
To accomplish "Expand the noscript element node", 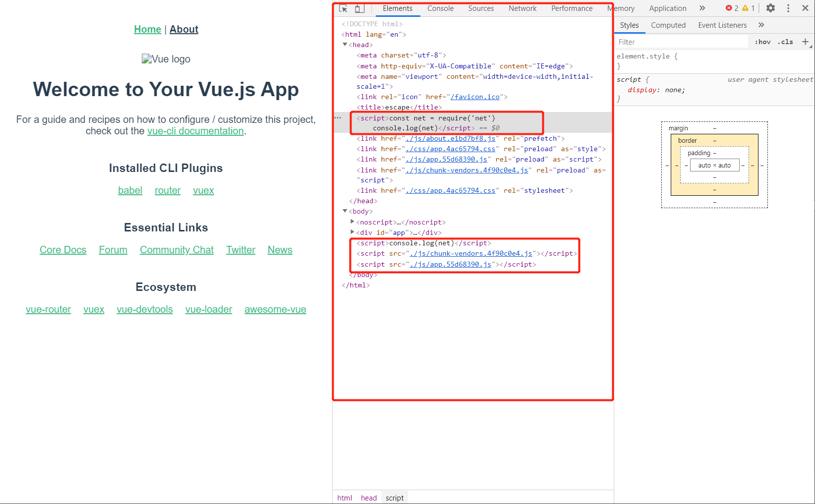I will [x=352, y=222].
